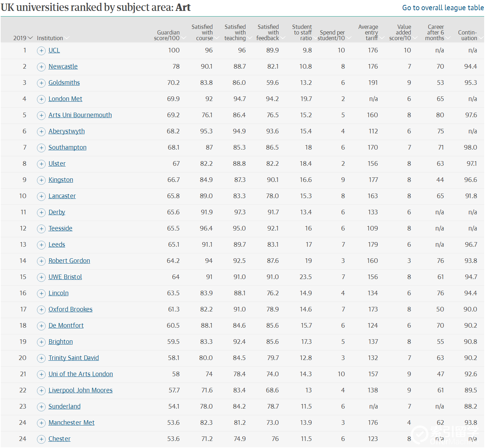
Task: Click plus icon beside Derby
Action: 41,213
